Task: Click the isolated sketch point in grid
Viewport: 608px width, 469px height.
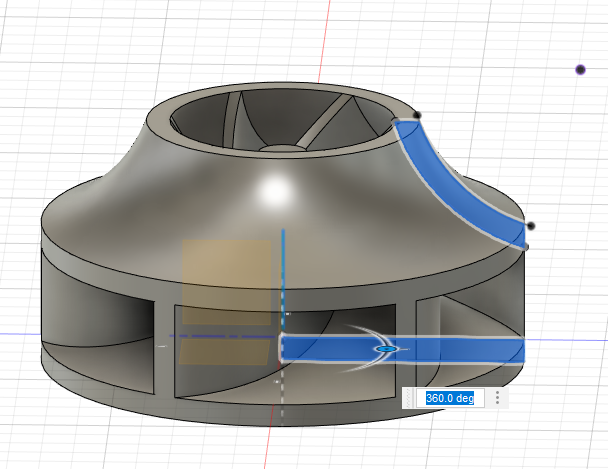Action: pyautogui.click(x=580, y=70)
